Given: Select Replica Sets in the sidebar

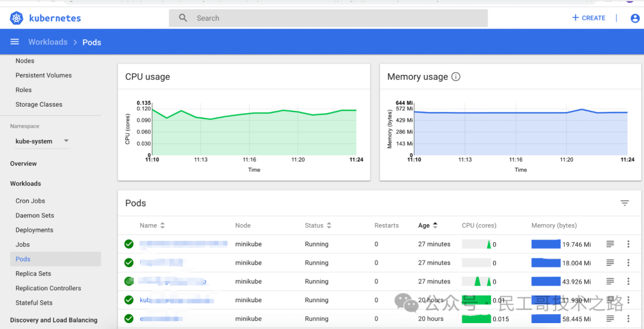Looking at the screenshot, I should (x=33, y=274).
